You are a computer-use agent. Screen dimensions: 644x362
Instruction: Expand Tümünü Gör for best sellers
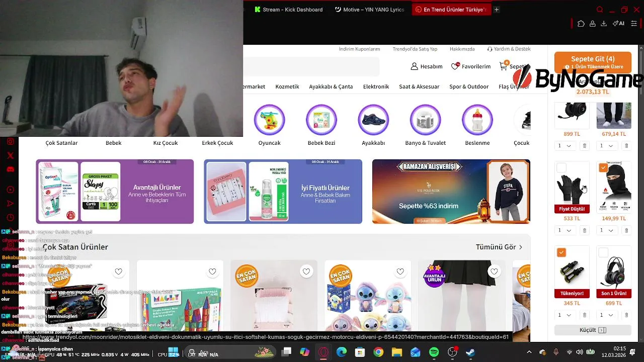coord(499,247)
